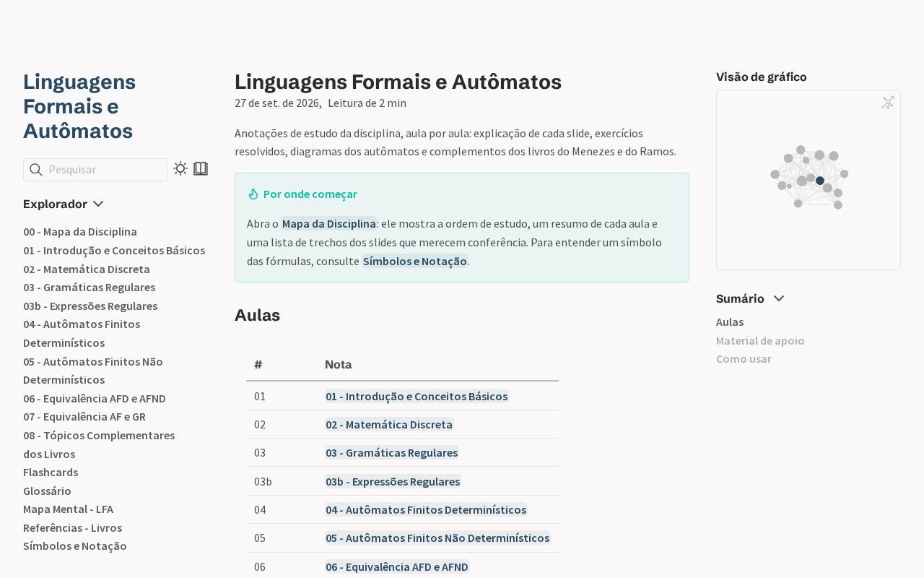The image size is (924, 578).
Task: Open 03b - Expressões Regulares in explorer
Action: [90, 306]
